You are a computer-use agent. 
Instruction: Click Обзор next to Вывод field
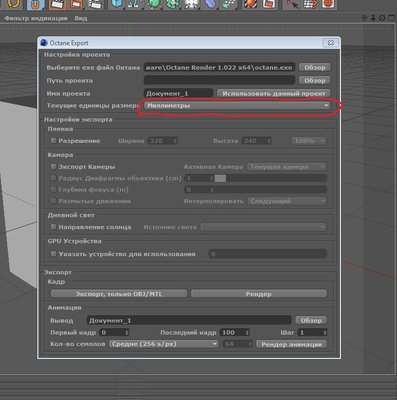click(x=311, y=320)
